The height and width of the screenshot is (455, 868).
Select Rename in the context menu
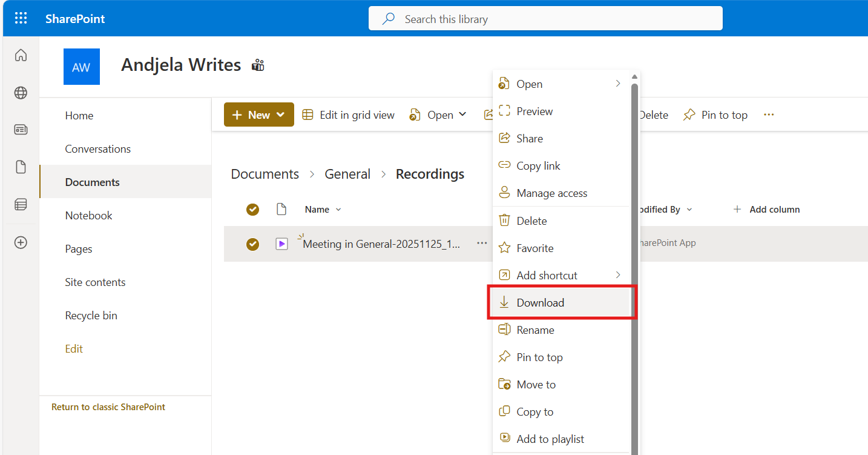tap(535, 330)
